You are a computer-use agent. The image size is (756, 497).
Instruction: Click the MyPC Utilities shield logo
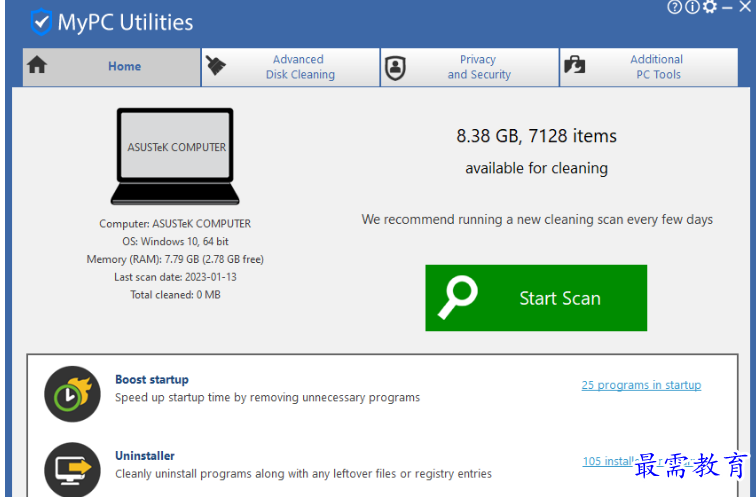click(41, 22)
